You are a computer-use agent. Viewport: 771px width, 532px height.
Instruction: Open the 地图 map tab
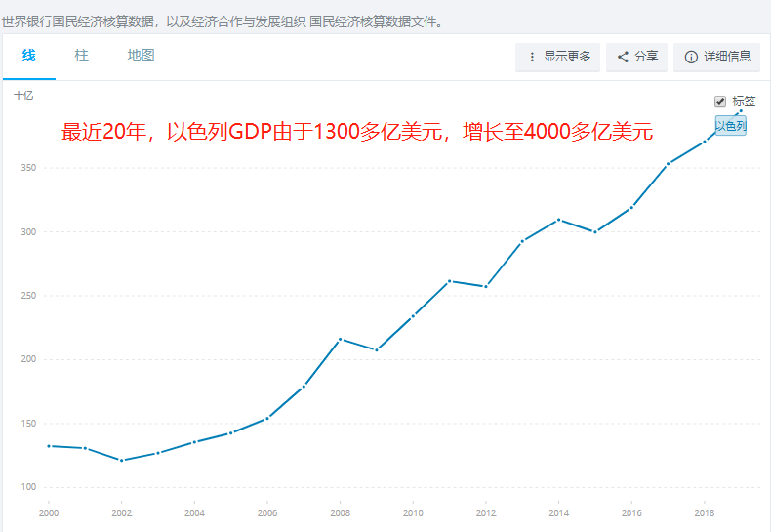pyautogui.click(x=141, y=56)
